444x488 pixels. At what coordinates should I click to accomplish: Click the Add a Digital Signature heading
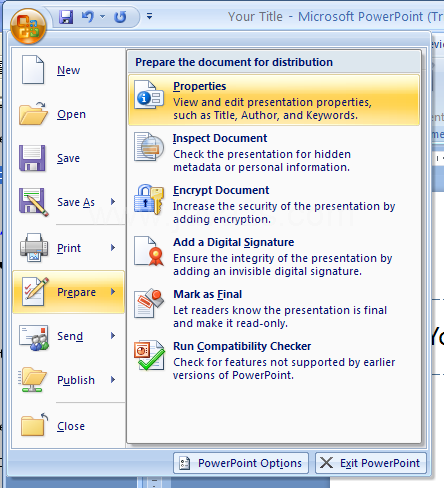(234, 242)
